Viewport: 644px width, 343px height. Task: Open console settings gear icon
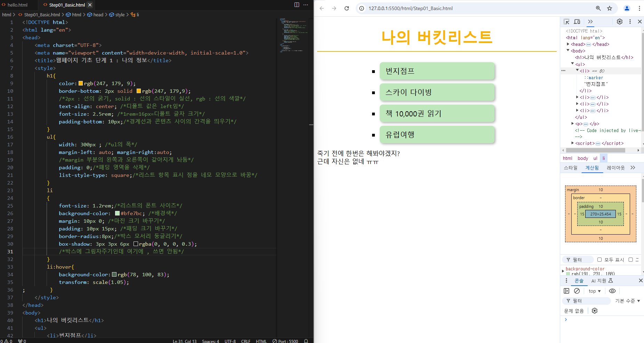595,311
